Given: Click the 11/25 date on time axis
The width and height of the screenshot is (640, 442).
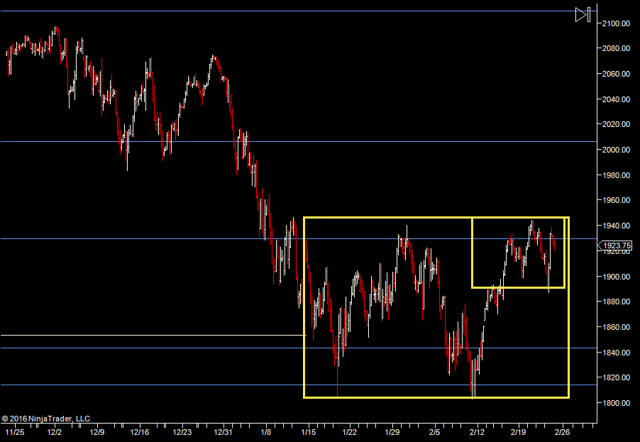Looking at the screenshot, I should pos(14,432).
